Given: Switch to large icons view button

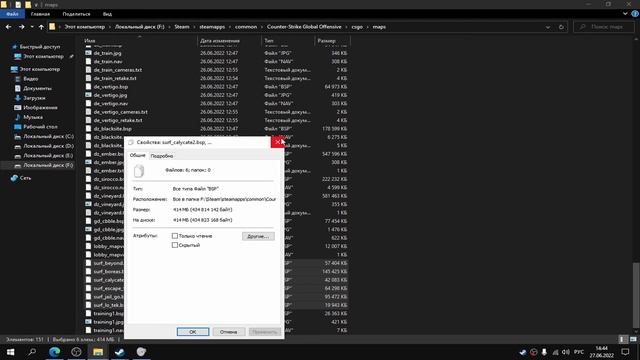Looking at the screenshot, I should pyautogui.click(x=633, y=340).
